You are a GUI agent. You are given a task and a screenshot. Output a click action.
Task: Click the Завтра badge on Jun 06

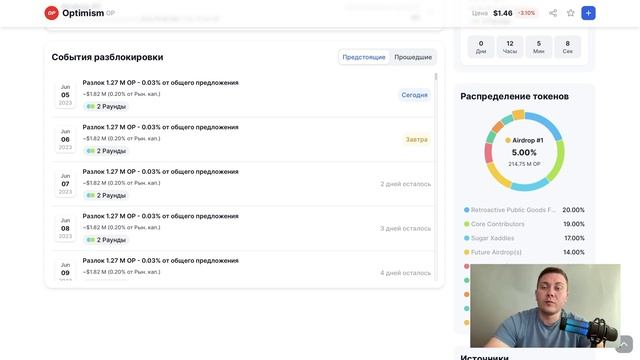coord(416,140)
